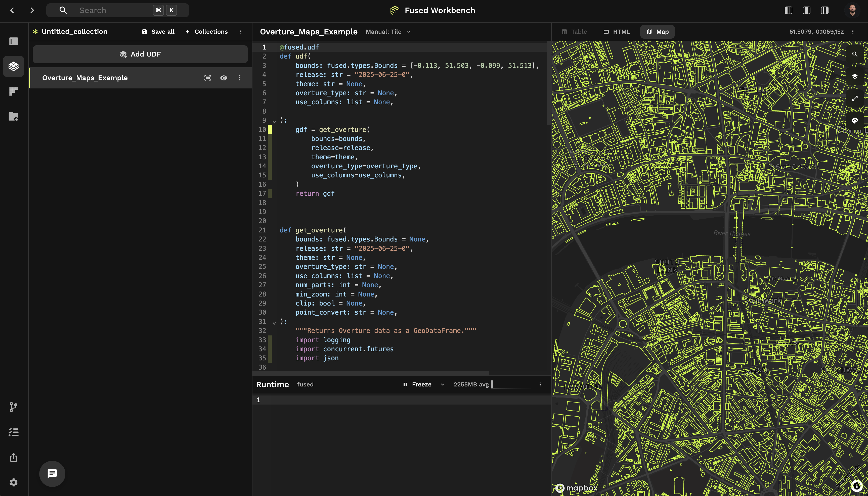
Task: Collapse the udf signature fold arrow at line 9
Action: 274,122
